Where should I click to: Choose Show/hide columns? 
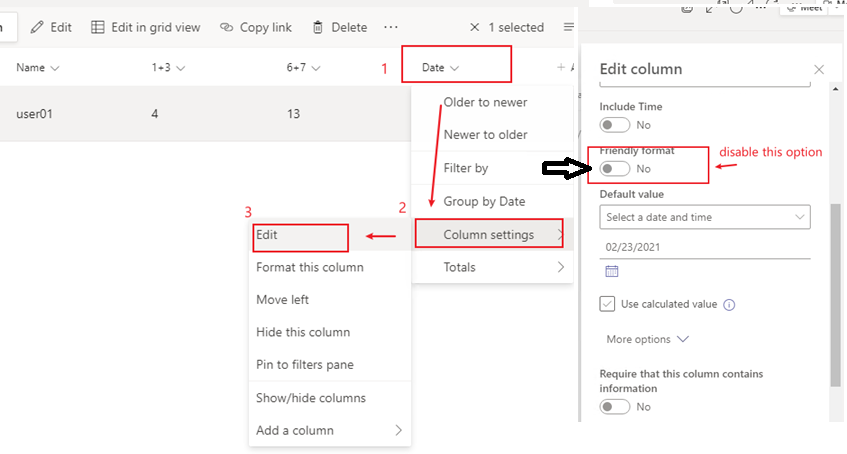pos(311,398)
